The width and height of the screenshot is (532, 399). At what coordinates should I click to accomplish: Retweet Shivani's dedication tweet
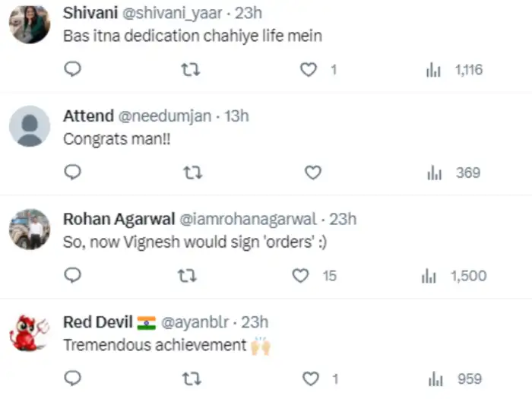[x=192, y=70]
